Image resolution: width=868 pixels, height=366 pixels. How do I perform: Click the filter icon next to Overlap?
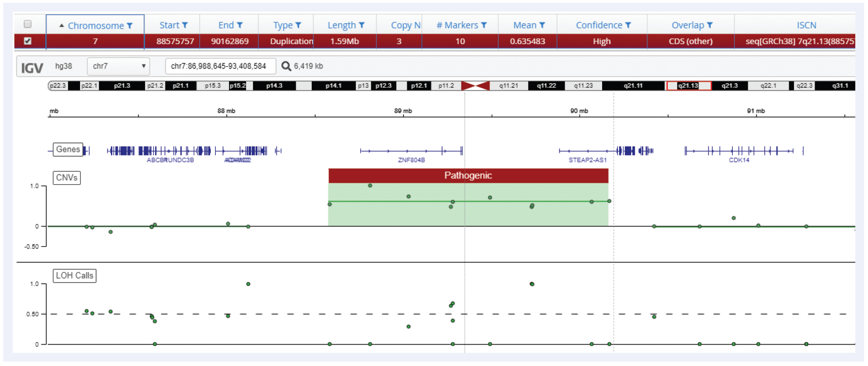pos(710,25)
